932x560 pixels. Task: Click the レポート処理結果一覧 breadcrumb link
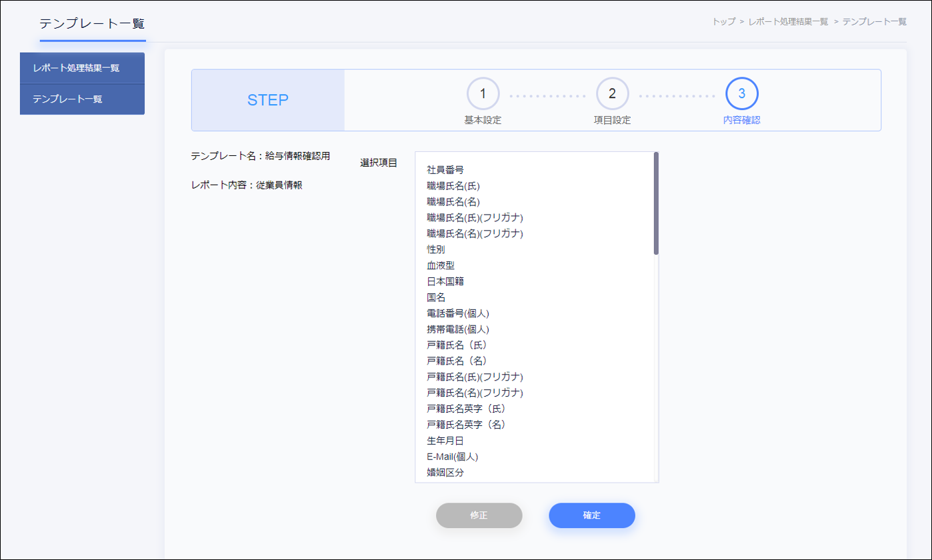(788, 21)
